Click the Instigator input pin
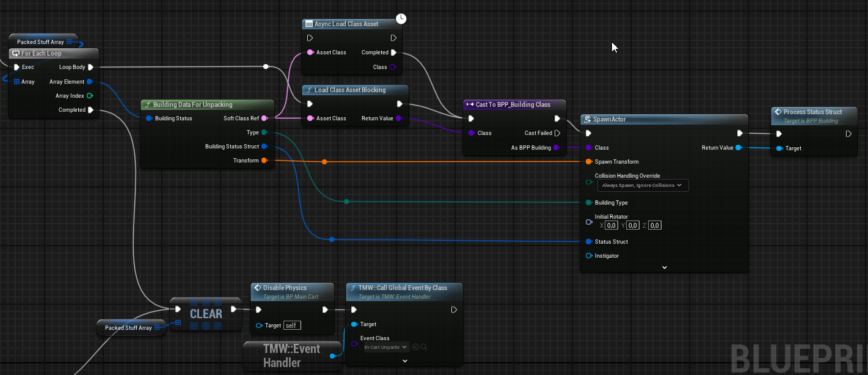Screen dimensions: 868x375 point(589,256)
